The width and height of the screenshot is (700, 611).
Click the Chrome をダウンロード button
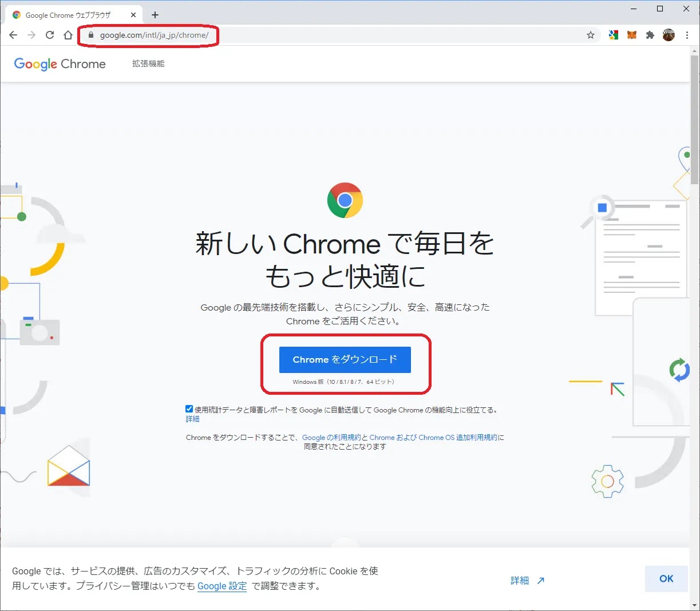click(345, 359)
